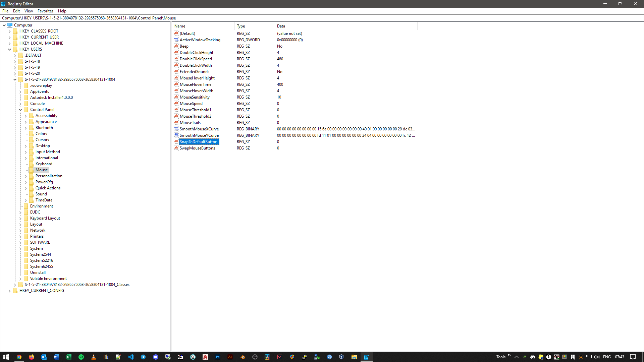This screenshot has width=644, height=362.
Task: Open the clock showing 07:43
Action: coord(620,357)
